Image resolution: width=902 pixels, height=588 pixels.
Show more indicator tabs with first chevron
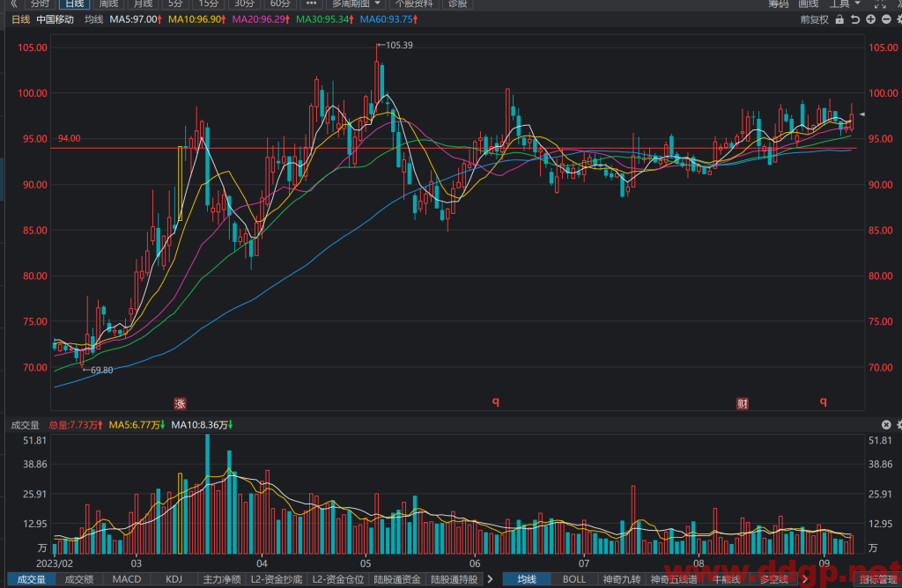[490, 579]
